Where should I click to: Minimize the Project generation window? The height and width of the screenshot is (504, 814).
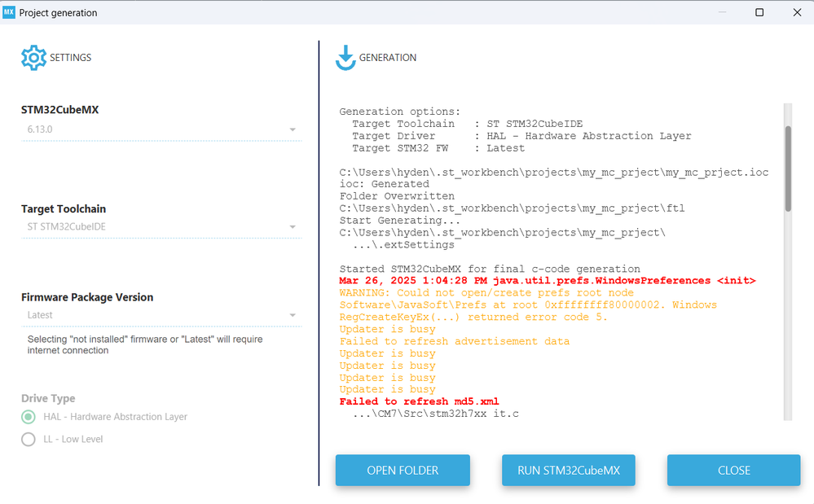(x=722, y=12)
